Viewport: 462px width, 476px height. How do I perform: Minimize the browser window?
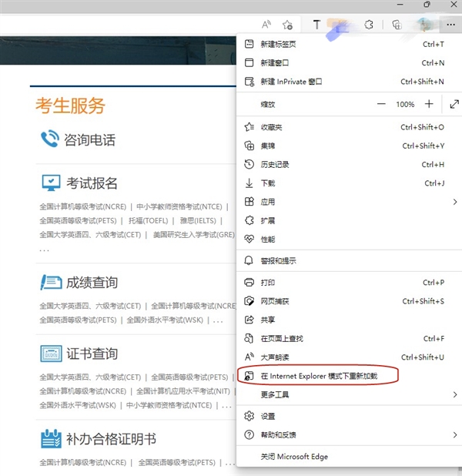(x=400, y=5)
